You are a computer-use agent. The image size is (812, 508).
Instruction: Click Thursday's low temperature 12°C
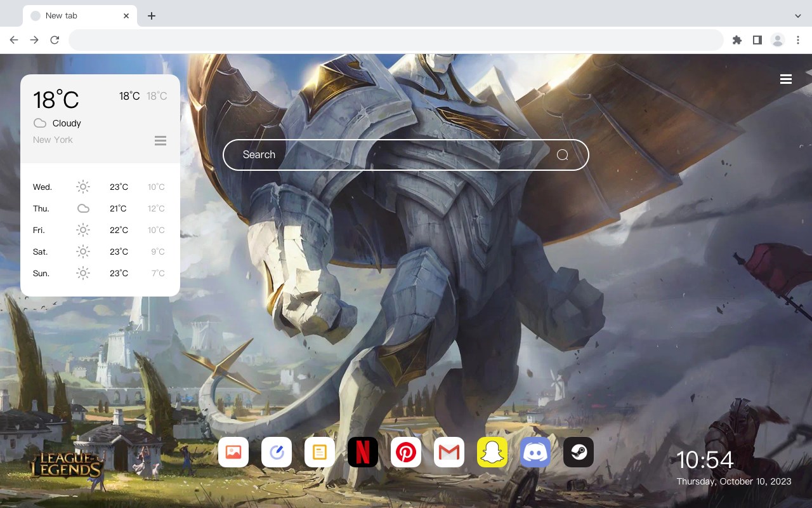156,208
